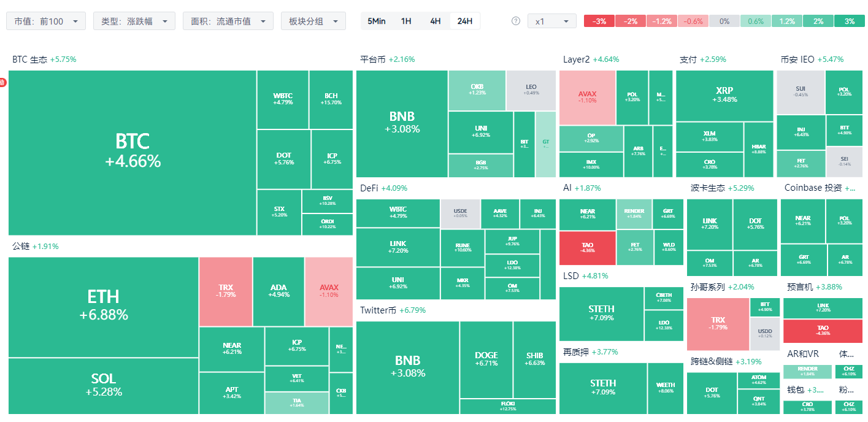Image resolution: width=868 pixels, height=422 pixels.
Task: Click the Layer2 +4.64% section heading
Action: (591, 59)
